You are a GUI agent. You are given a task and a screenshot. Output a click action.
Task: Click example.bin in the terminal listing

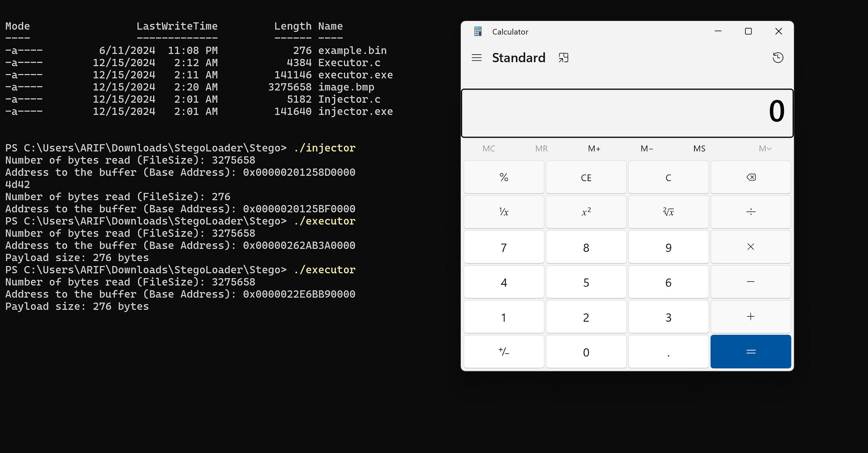[x=352, y=51]
